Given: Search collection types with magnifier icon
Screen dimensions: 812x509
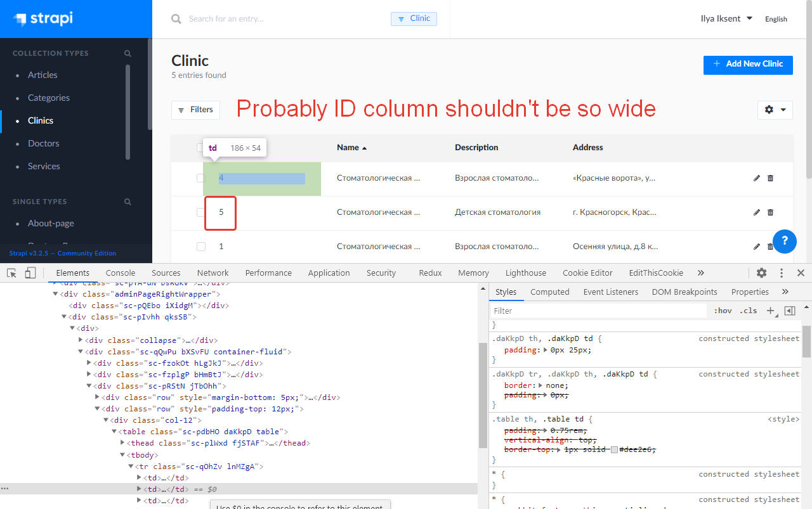Looking at the screenshot, I should tap(128, 54).
